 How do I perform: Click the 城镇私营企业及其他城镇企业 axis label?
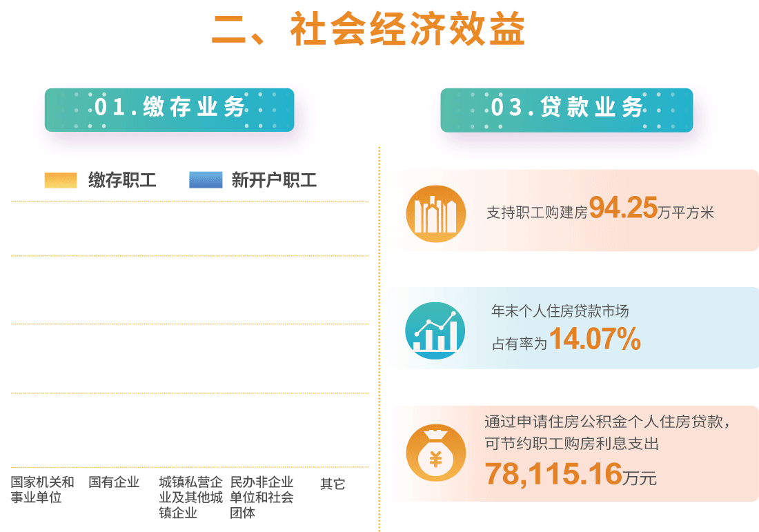191,497
